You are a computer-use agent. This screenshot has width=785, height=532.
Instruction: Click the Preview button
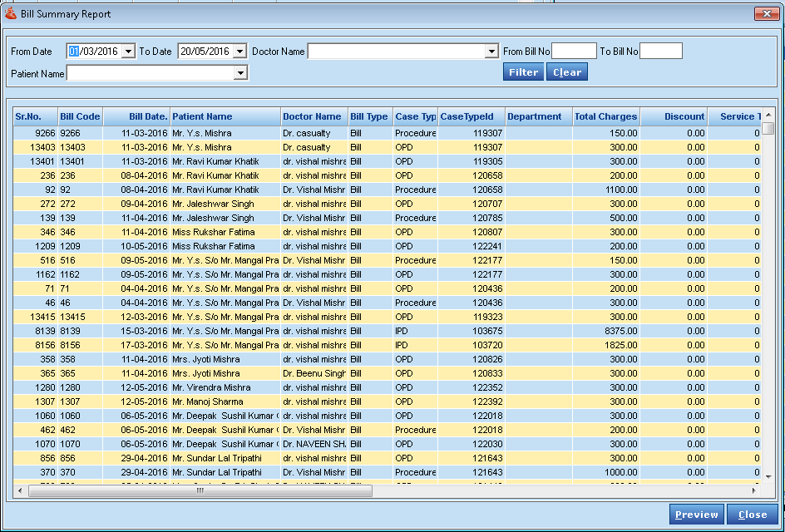point(696,515)
